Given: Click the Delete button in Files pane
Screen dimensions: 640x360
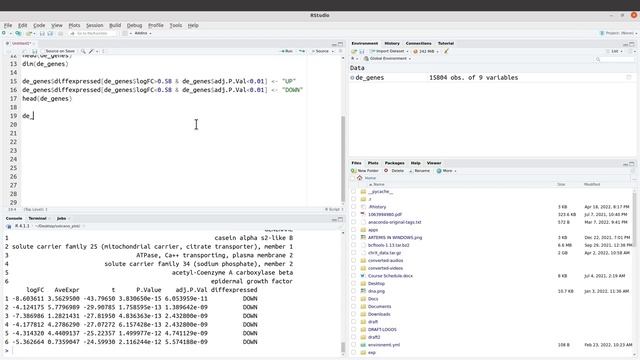Looking at the screenshot, I should click(394, 171).
